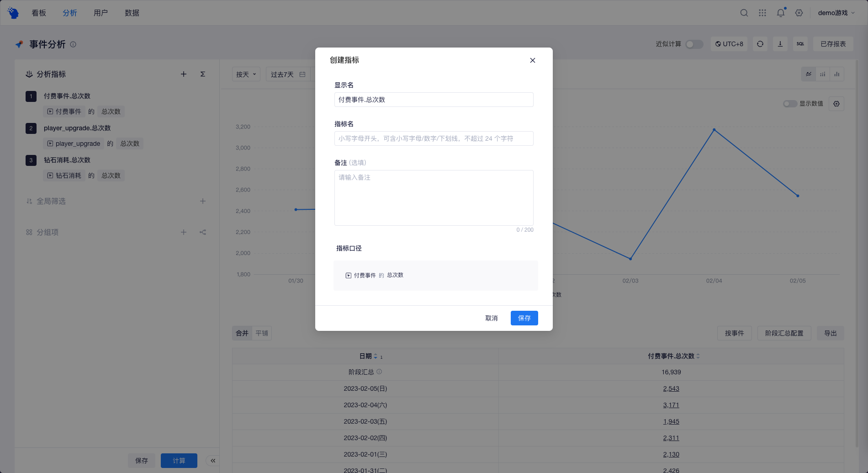The height and width of the screenshot is (473, 868).
Task: Toggle the 近似计算 switch
Action: coord(694,44)
